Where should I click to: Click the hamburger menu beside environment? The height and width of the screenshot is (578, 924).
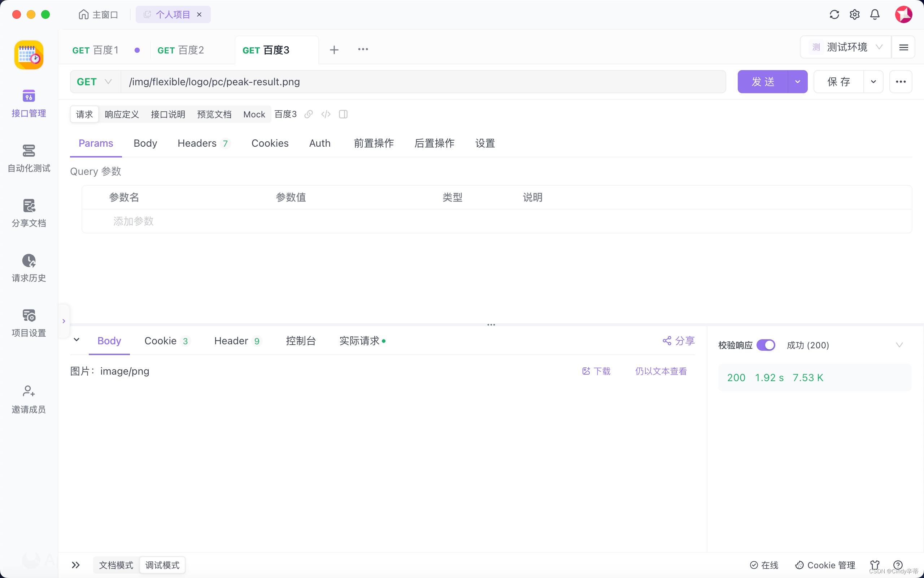coord(903,47)
